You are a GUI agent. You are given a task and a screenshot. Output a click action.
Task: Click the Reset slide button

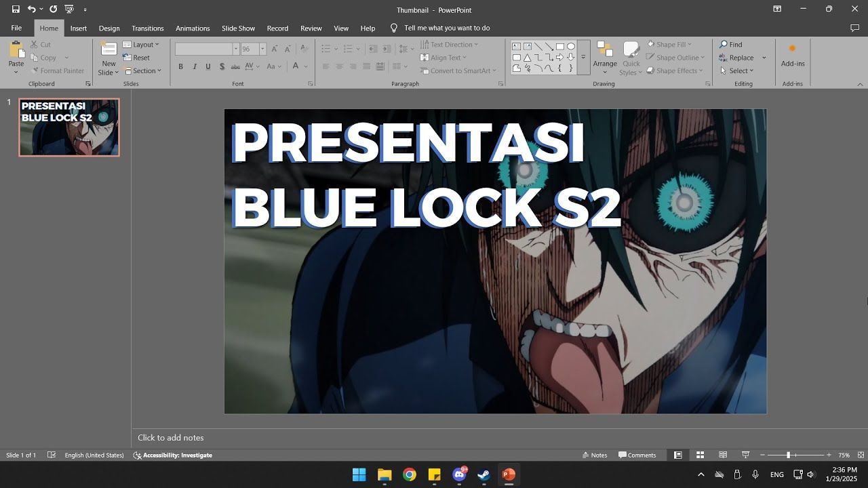(137, 58)
